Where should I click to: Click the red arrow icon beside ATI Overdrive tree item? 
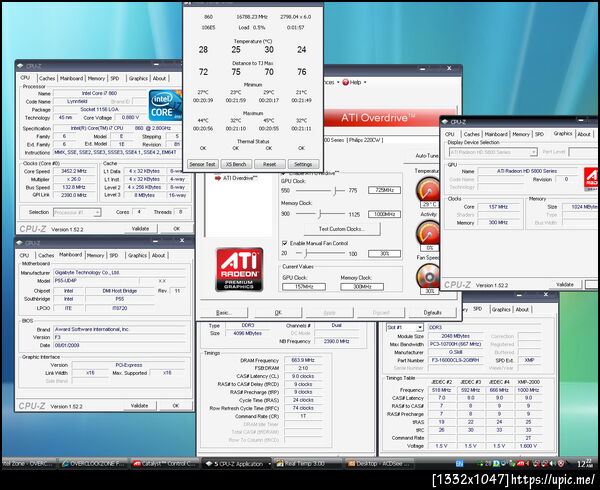click(x=218, y=178)
